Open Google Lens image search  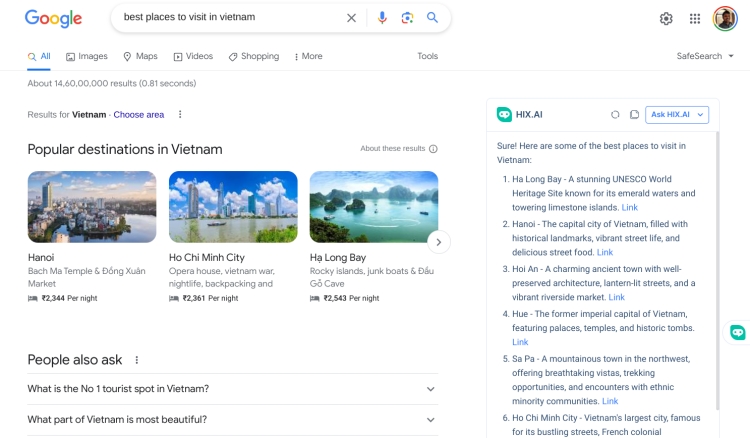pos(407,18)
